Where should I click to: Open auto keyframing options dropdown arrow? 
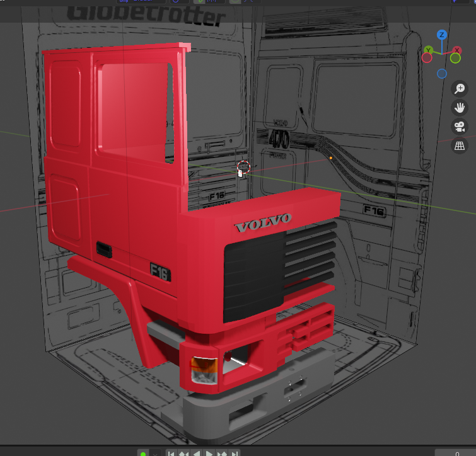click(155, 453)
